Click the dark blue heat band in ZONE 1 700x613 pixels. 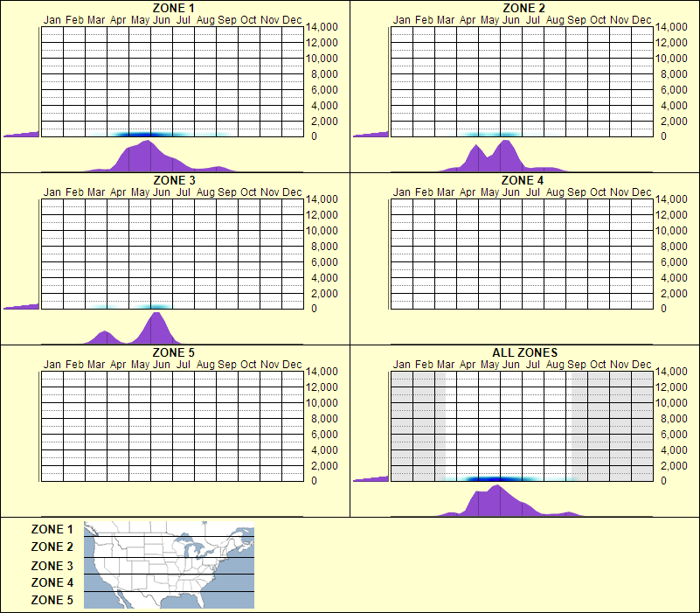coord(142,134)
